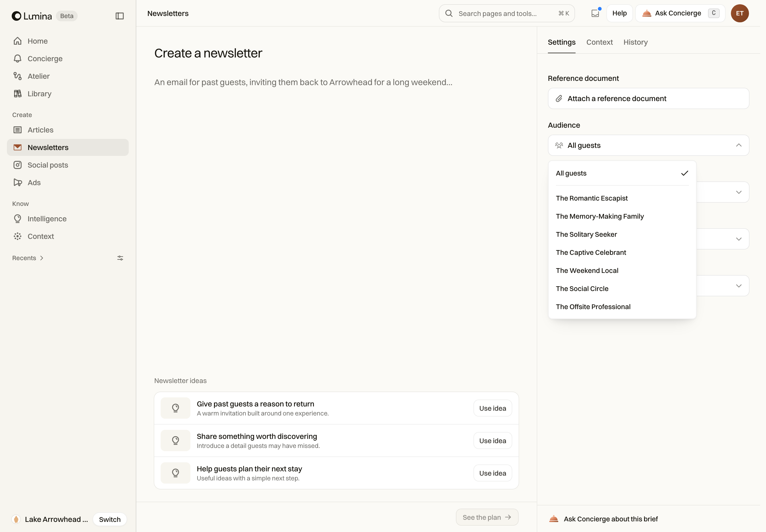This screenshot has height=532, width=766.
Task: Choose All guests in the audience list
Action: click(622, 173)
